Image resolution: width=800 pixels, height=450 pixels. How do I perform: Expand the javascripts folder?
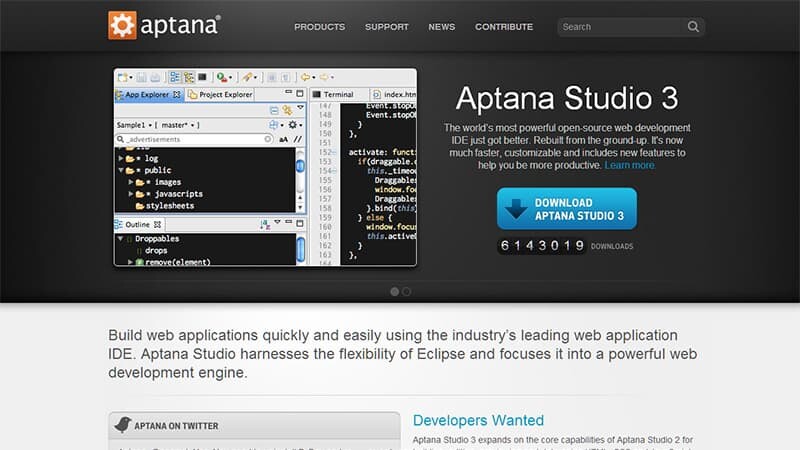(x=131, y=194)
